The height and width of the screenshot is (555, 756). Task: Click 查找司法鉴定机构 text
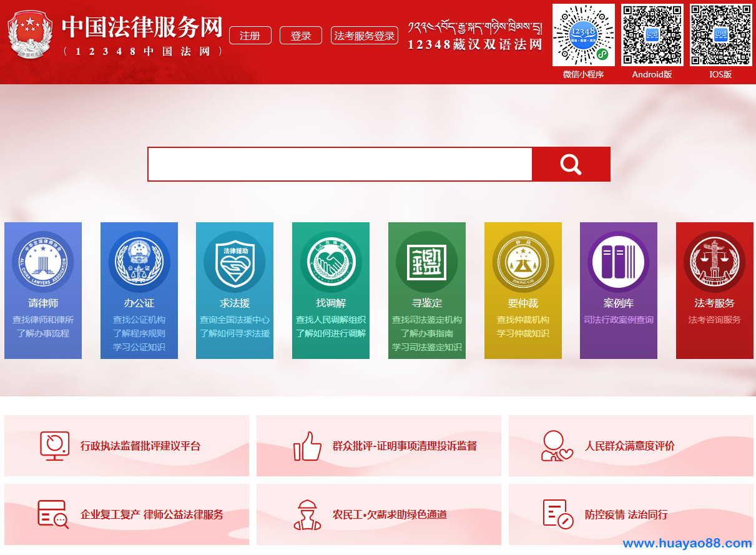(427, 320)
